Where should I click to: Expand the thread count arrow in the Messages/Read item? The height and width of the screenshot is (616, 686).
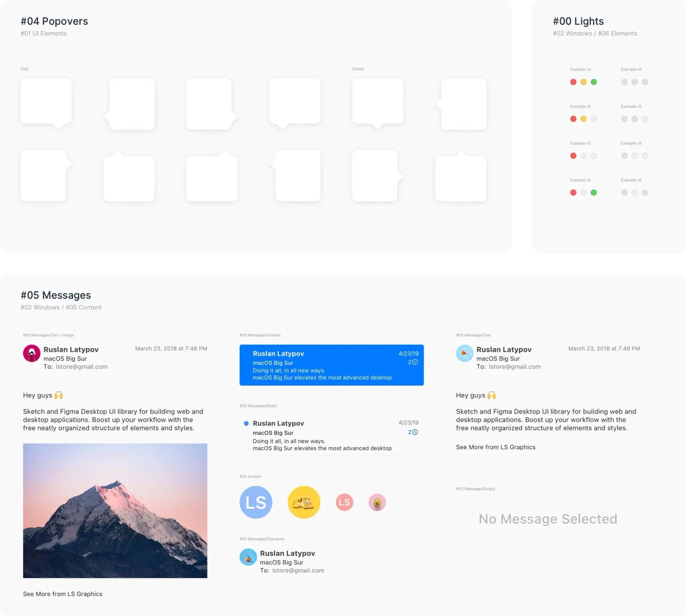pyautogui.click(x=414, y=432)
